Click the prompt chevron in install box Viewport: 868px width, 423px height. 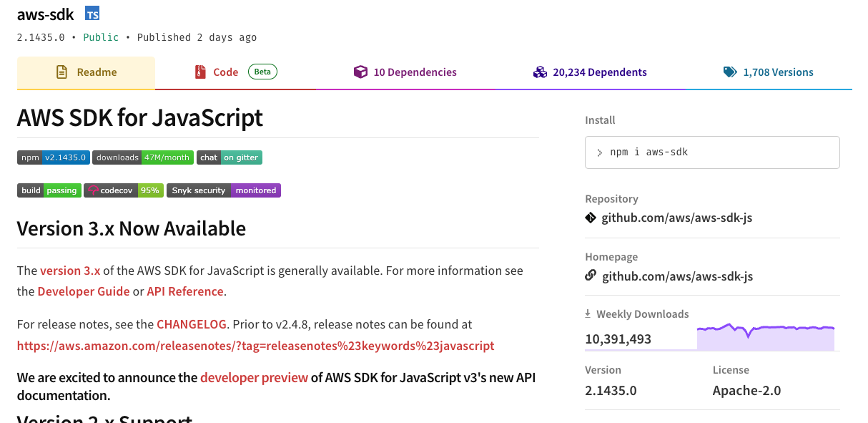point(599,152)
